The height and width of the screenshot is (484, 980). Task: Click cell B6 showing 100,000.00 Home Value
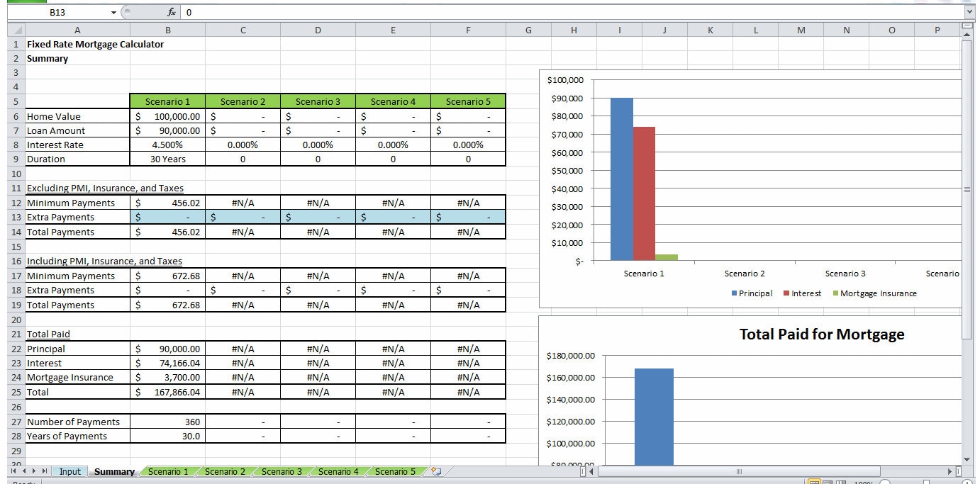pos(168,116)
